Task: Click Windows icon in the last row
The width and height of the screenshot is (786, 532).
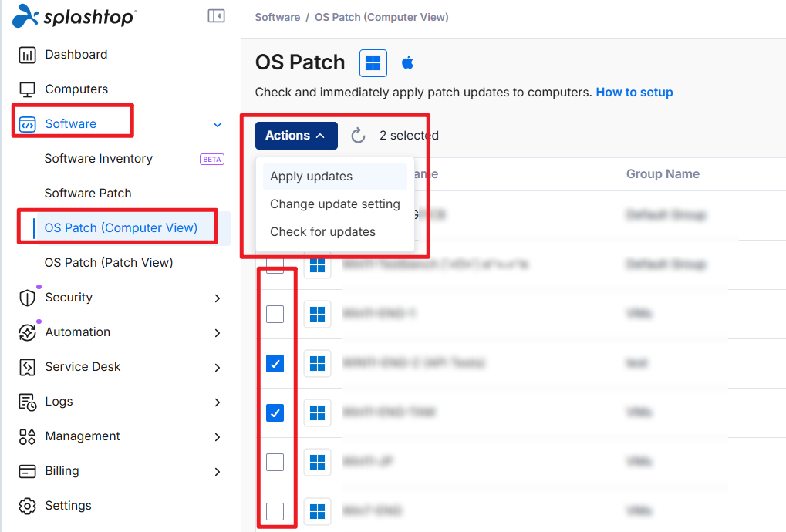Action: pyautogui.click(x=317, y=511)
